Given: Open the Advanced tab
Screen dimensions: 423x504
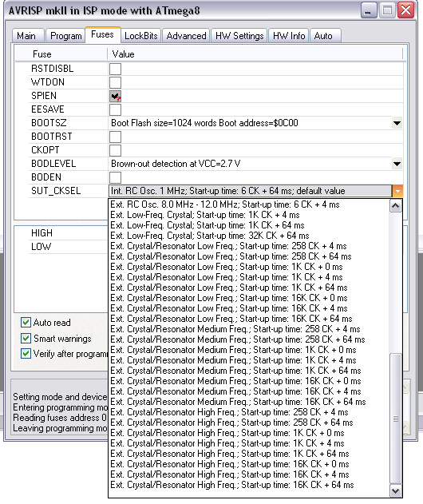Looking at the screenshot, I should 186,36.
